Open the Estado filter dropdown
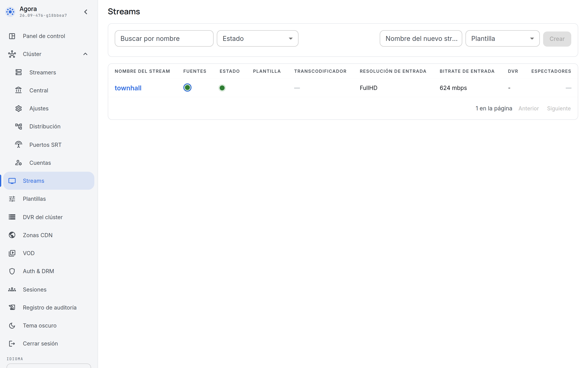 pyautogui.click(x=257, y=38)
